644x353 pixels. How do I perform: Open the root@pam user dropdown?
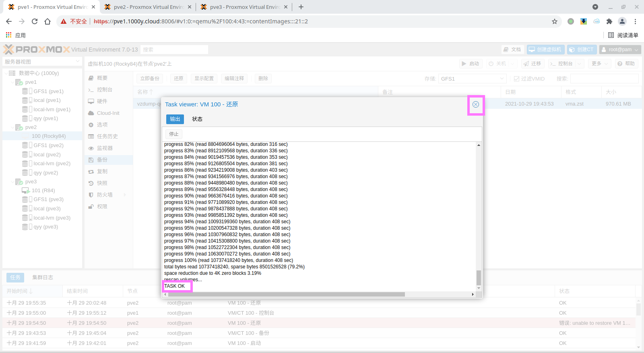620,50
